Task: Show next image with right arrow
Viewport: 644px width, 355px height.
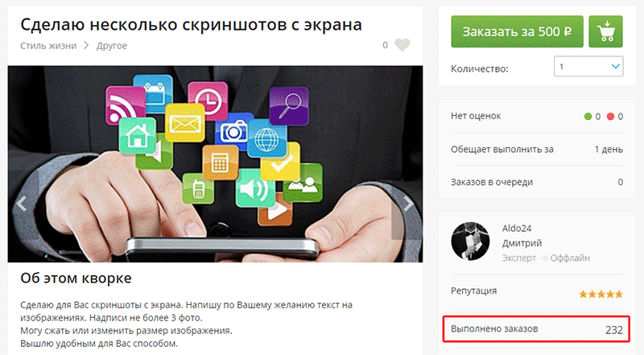Action: click(407, 204)
